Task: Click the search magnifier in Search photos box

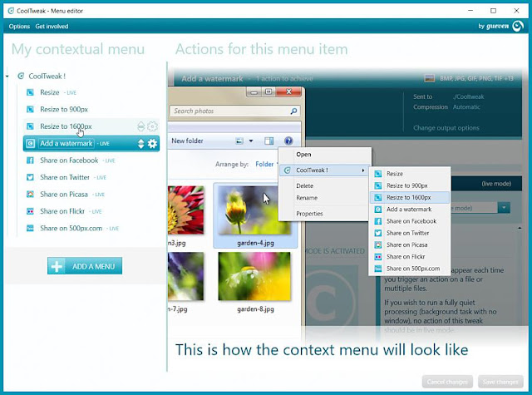Action: (x=293, y=111)
